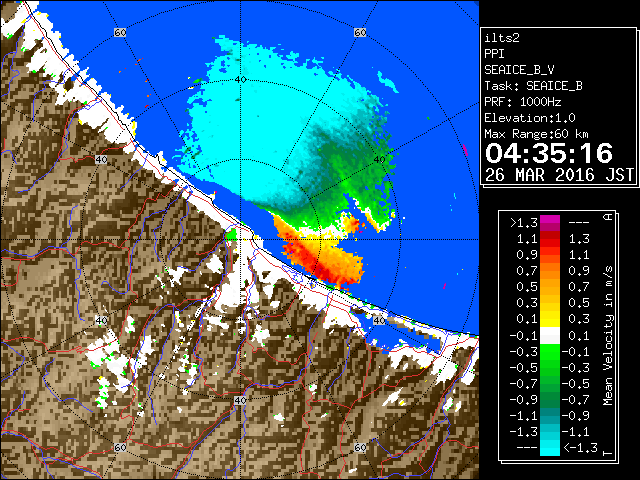Select the timestamp 04:35:16
640x480 pixels.
pos(549,153)
